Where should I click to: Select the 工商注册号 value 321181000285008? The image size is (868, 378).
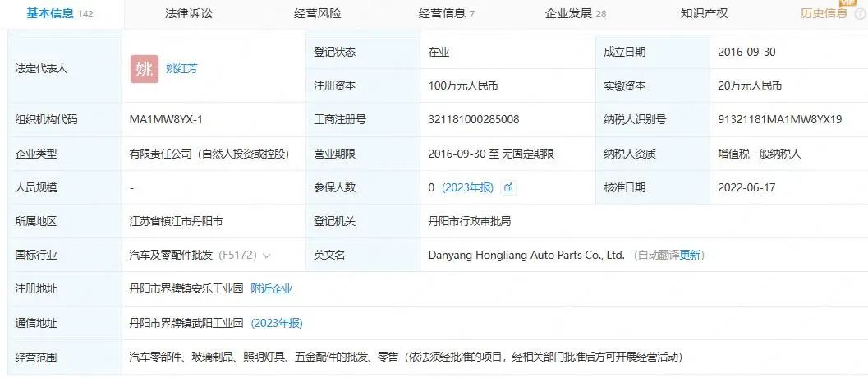[474, 119]
